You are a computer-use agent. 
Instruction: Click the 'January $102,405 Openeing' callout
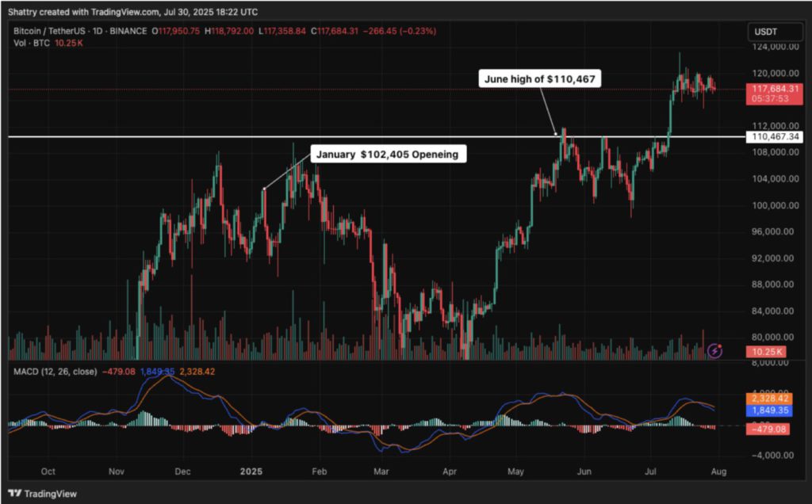(x=387, y=155)
